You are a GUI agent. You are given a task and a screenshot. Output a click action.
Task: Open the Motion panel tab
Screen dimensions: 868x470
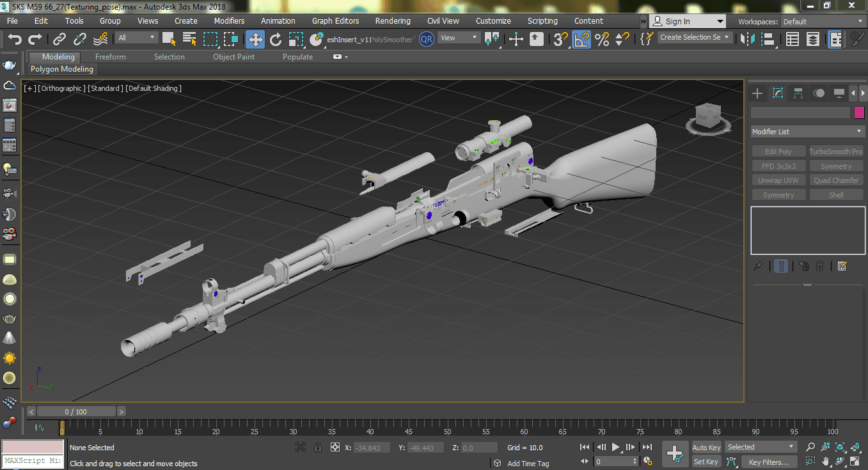pyautogui.click(x=819, y=93)
